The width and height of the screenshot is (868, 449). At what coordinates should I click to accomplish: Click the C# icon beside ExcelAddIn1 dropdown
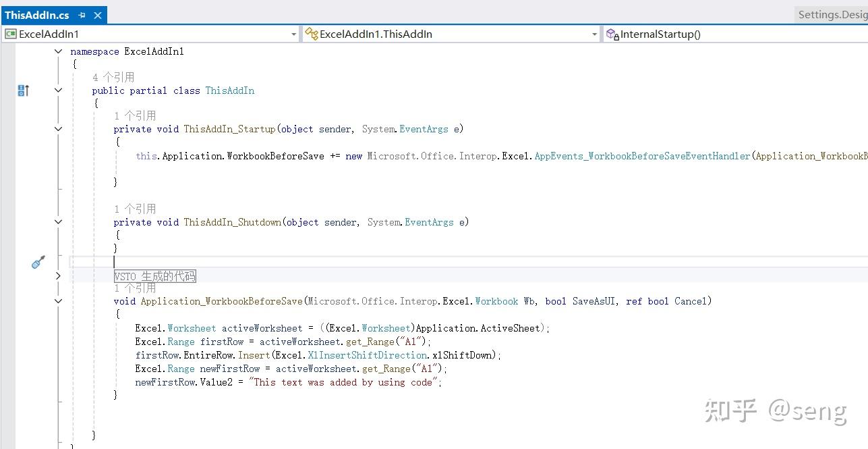click(10, 33)
